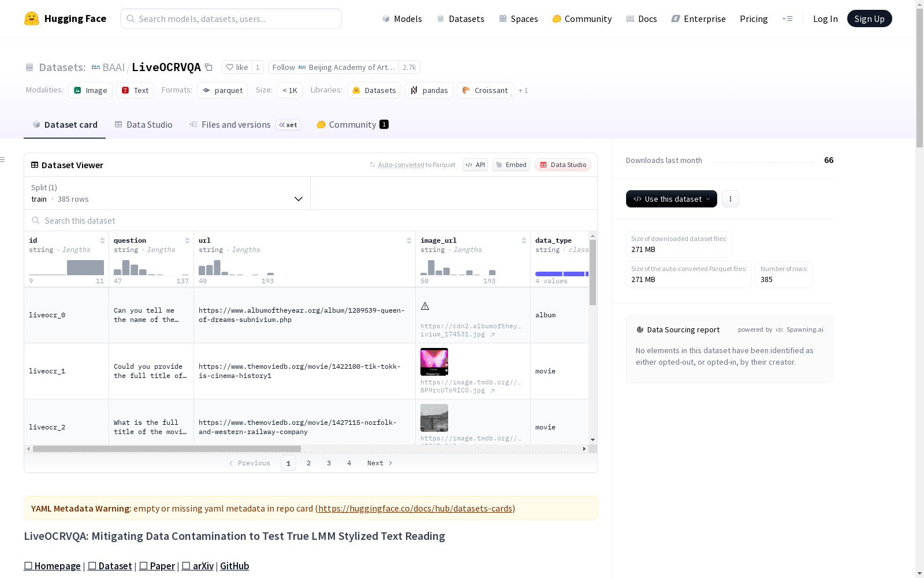Image resolution: width=924 pixels, height=578 pixels.
Task: Go to page 4 of dataset
Action: (x=349, y=463)
